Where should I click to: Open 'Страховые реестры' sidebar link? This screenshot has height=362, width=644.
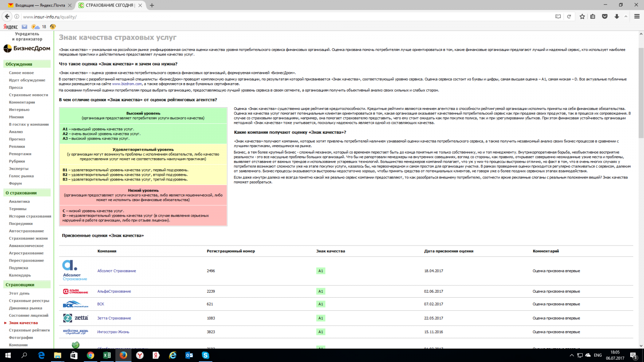pos(29,301)
